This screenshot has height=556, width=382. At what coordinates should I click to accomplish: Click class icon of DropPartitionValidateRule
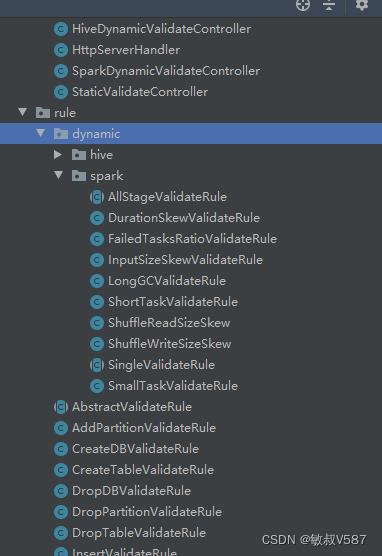pos(61,512)
